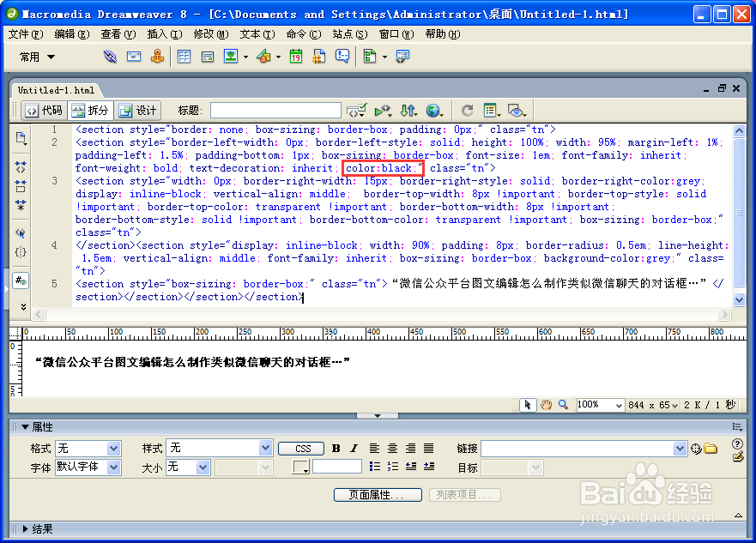
Task: Toggle Bold formatting
Action: [x=336, y=449]
